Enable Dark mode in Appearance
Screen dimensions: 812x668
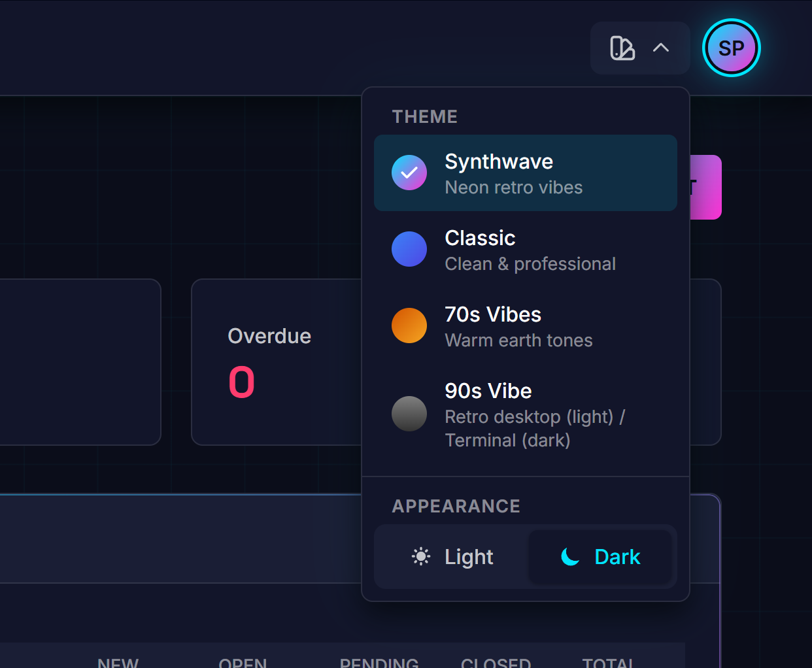coord(601,557)
